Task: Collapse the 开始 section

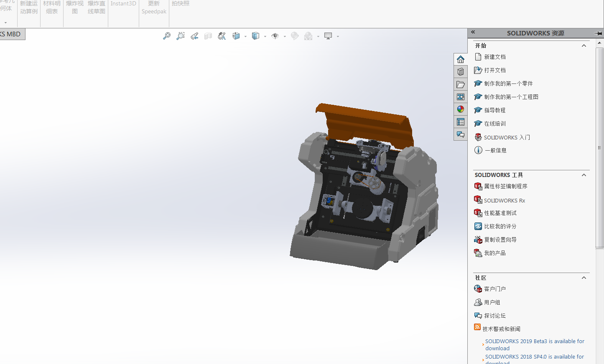Action: 584,45
